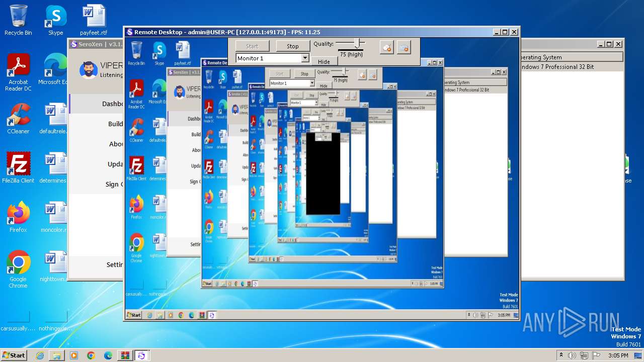Screen dimensions: 644x362
Task: Hide the Remote Desktop control panel
Action: tap(324, 61)
